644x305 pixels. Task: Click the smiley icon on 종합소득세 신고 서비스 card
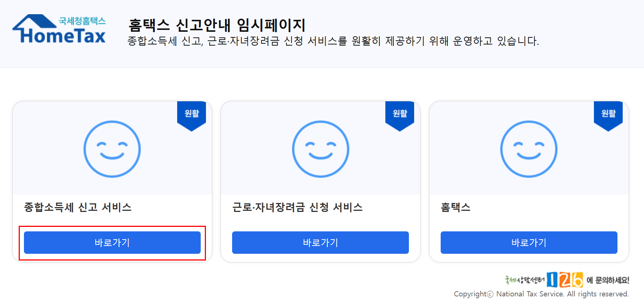(x=112, y=148)
